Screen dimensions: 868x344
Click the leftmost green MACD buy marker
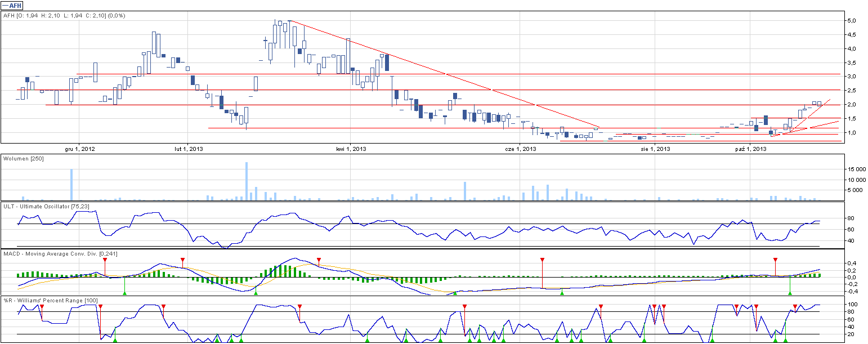(125, 292)
